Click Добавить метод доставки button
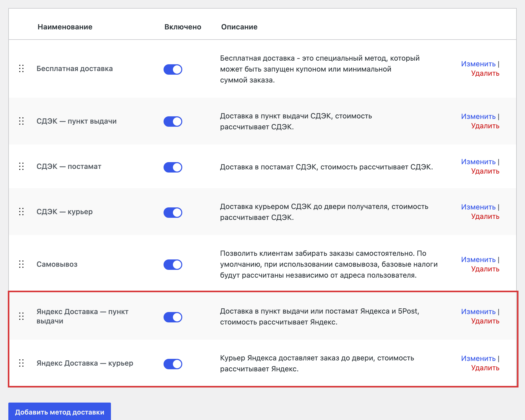Screen dimensions: 525x420 click(x=60, y=411)
